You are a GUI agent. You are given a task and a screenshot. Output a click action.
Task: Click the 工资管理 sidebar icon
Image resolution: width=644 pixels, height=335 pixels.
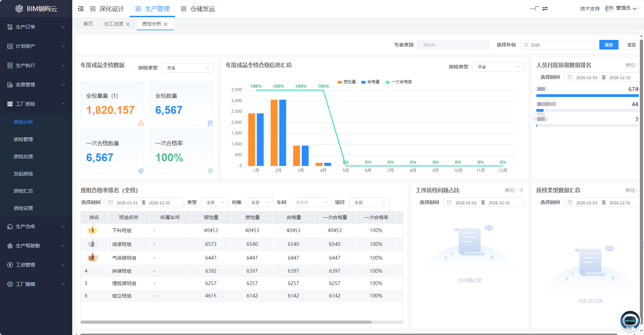pyautogui.click(x=10, y=265)
